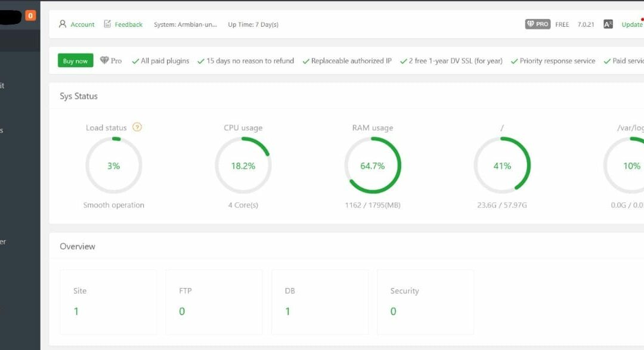
Task: Click the PRO diamond badge in header
Action: (x=537, y=24)
